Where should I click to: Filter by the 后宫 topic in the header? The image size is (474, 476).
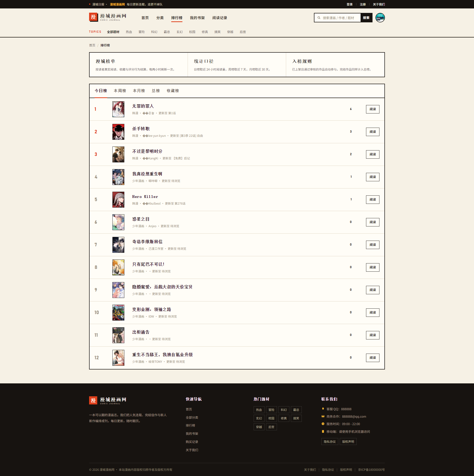[243, 32]
